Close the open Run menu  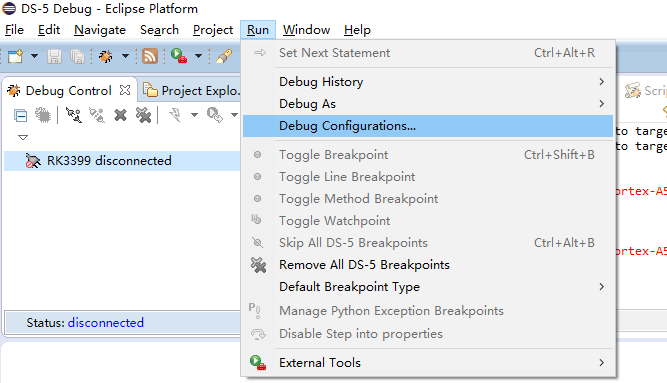(x=258, y=30)
